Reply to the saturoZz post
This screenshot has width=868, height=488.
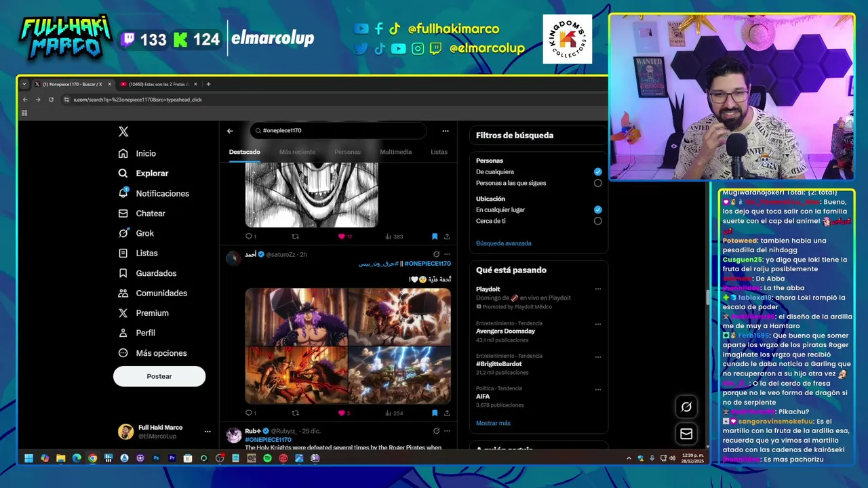click(x=250, y=413)
